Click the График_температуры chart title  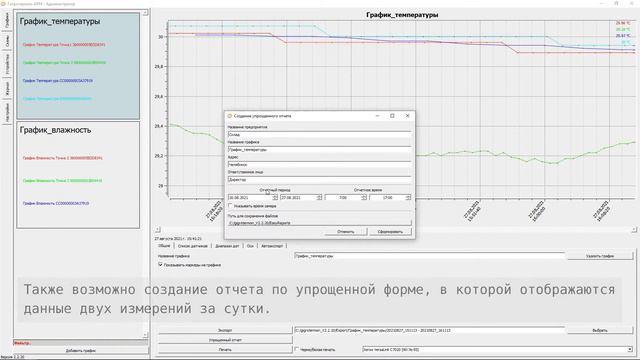[402, 15]
